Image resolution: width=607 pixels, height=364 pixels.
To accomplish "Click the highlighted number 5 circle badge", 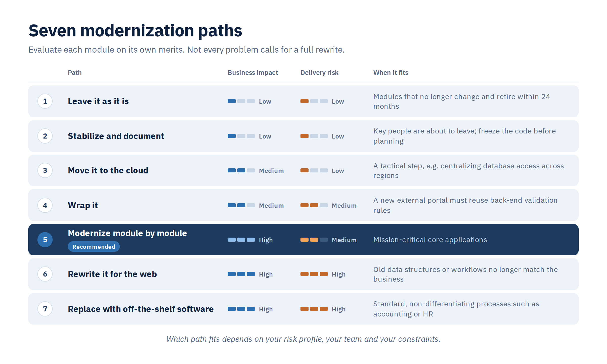I will (45, 240).
